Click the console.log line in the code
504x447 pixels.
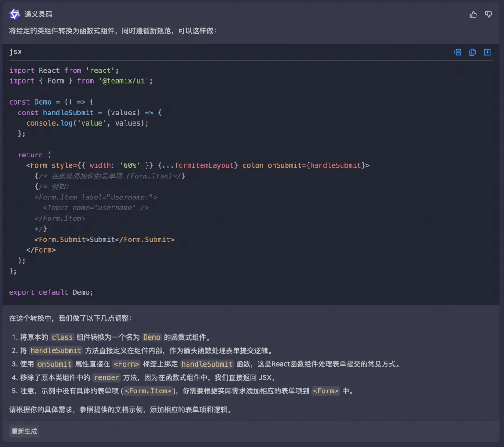coord(87,123)
